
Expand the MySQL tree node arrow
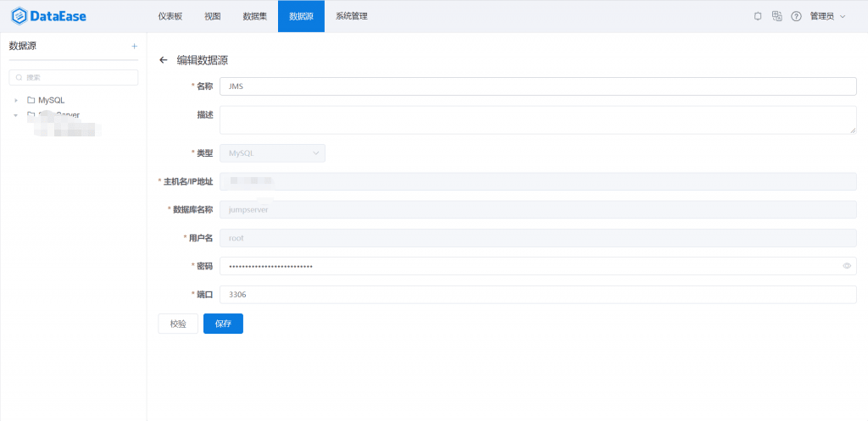point(16,101)
